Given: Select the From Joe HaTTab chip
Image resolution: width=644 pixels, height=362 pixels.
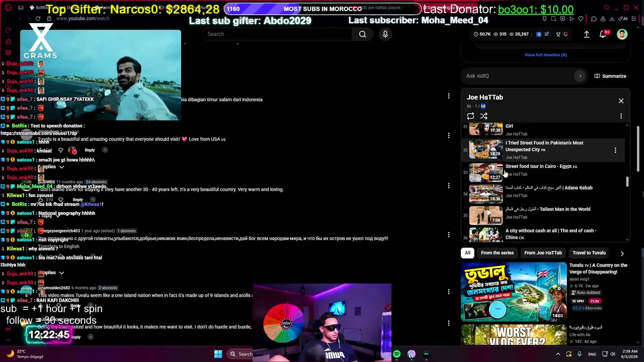Looking at the screenshot, I should [x=543, y=253].
